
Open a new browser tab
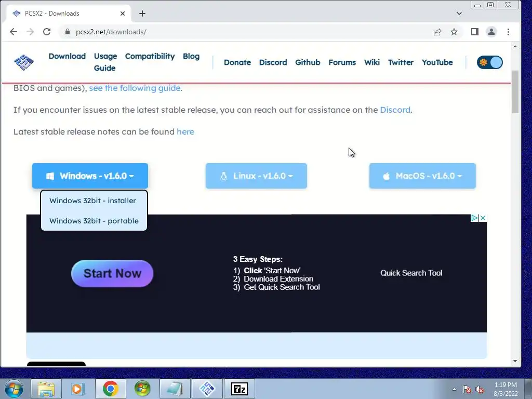(x=142, y=14)
